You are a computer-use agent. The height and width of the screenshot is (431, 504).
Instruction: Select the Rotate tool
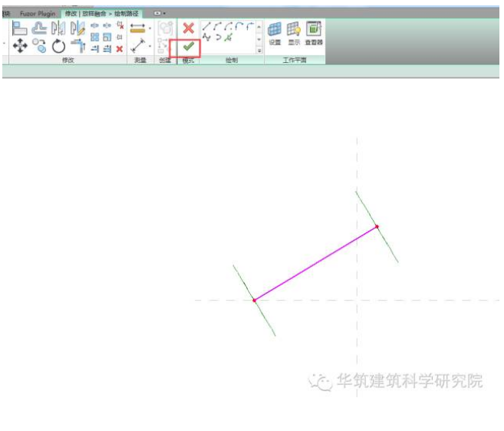58,46
